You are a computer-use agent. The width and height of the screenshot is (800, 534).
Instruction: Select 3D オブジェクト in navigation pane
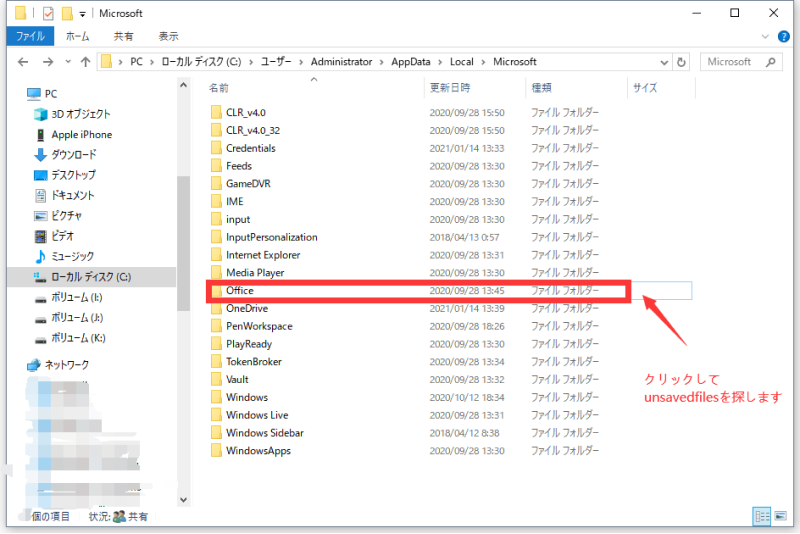coord(72,114)
